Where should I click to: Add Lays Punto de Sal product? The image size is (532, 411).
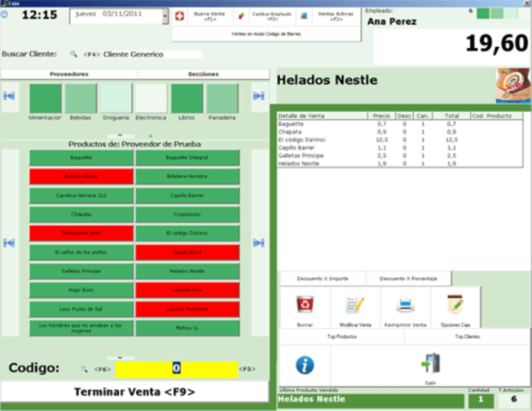(x=81, y=309)
